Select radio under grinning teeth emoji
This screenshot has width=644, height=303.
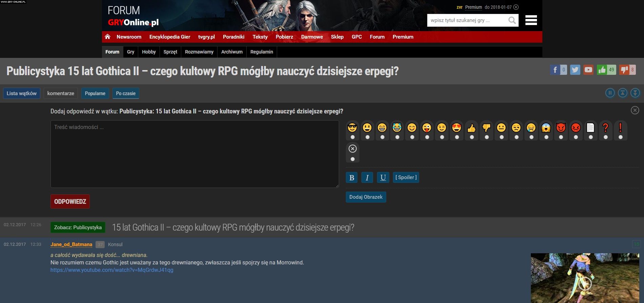(382, 137)
